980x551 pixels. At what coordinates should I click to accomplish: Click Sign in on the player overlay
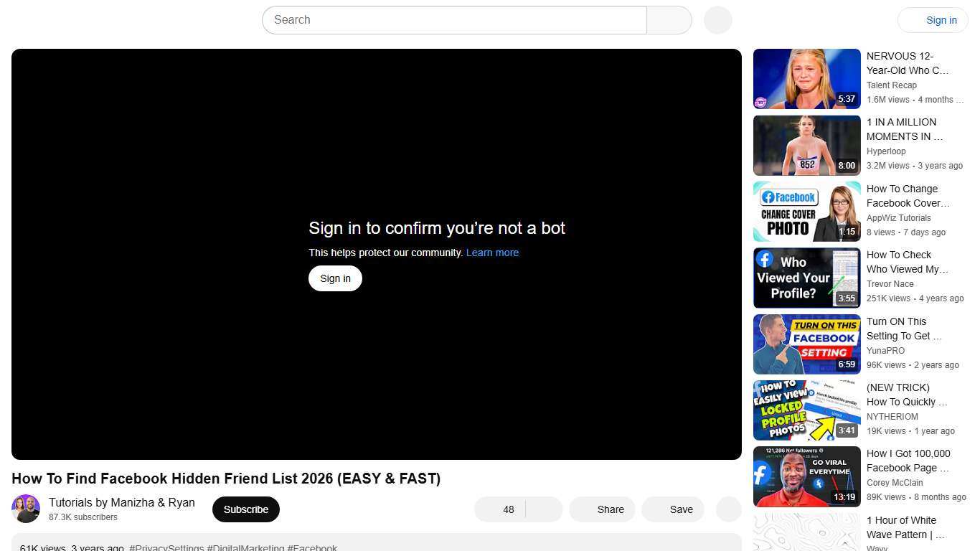[x=334, y=278]
